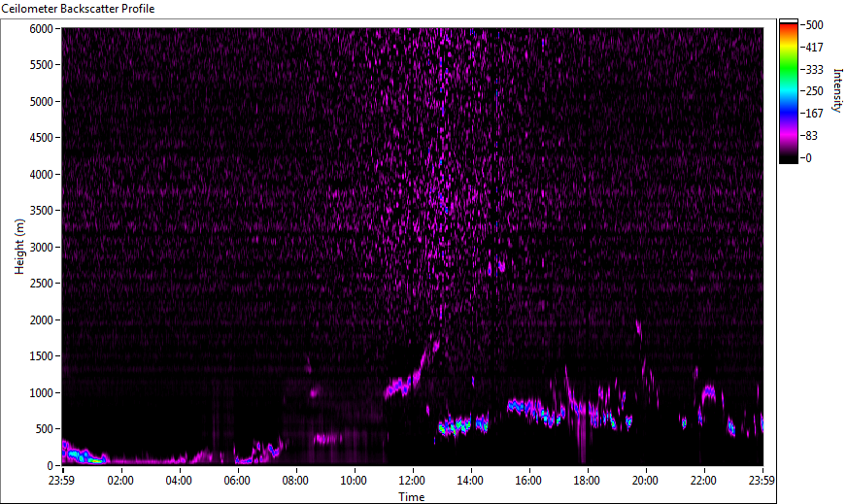Click the 3000 height axis value
The image size is (847, 504).
coord(42,248)
